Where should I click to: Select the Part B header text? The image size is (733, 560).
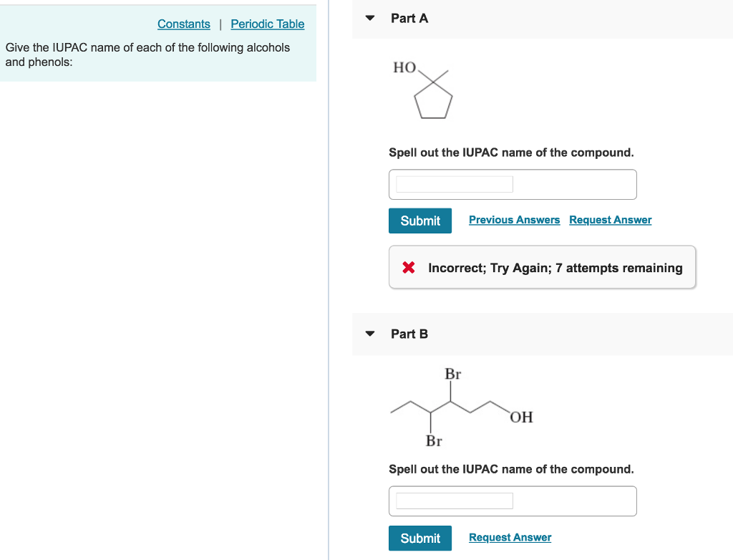pos(409,334)
